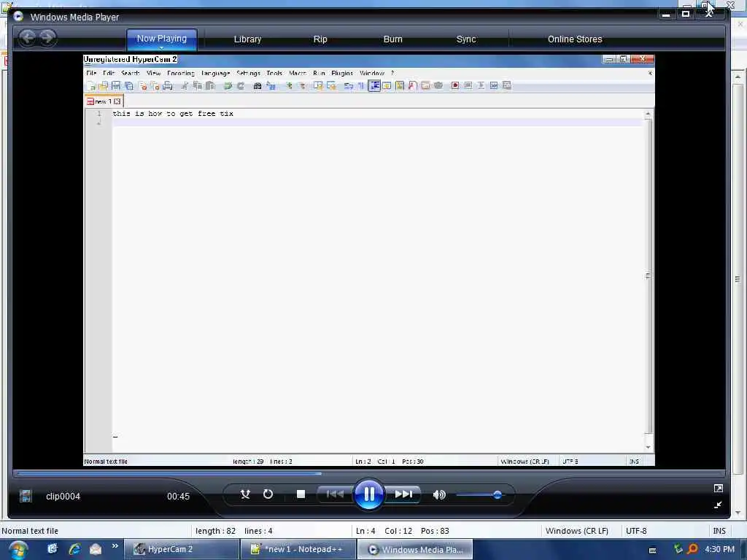Skip to the next clip

coord(403,494)
